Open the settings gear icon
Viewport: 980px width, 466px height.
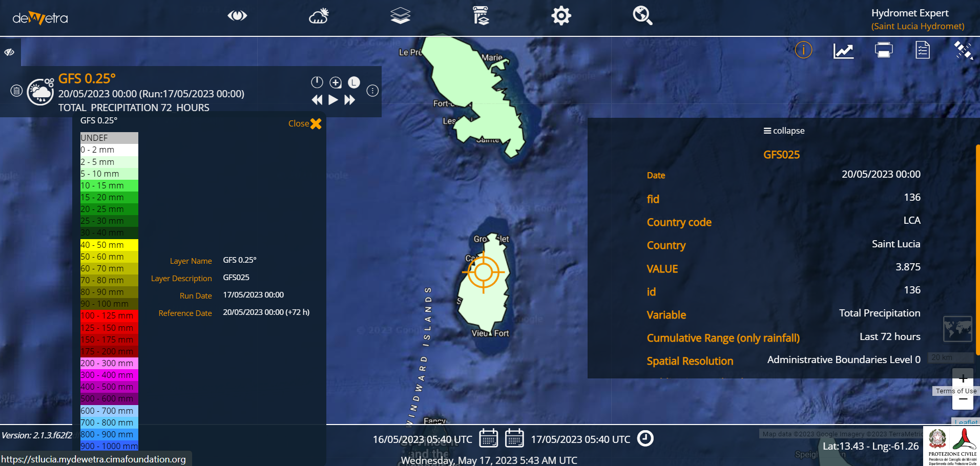[x=561, y=16]
